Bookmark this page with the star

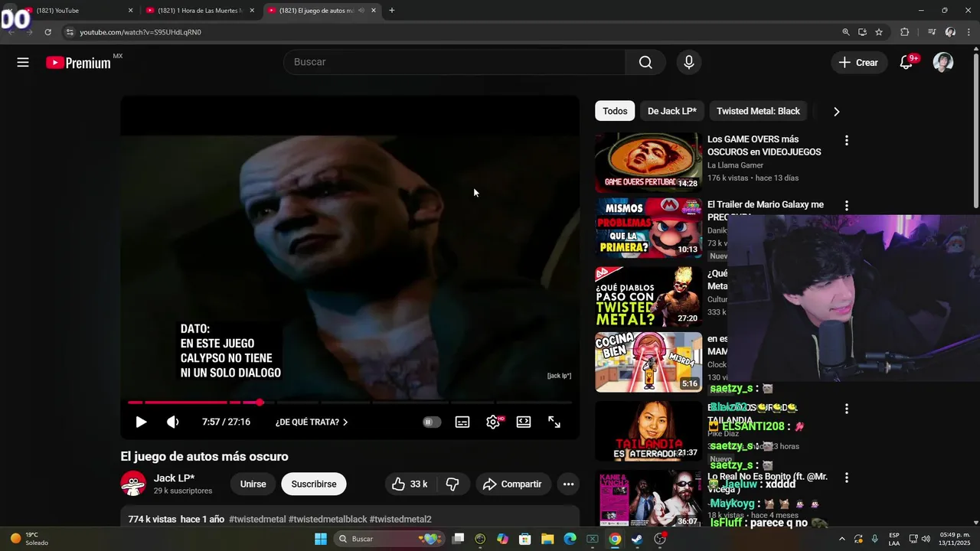tap(879, 32)
